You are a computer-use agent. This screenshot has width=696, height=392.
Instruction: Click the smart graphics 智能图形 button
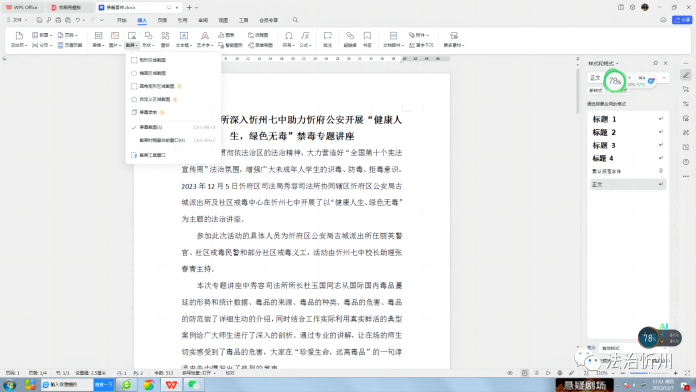(x=230, y=45)
